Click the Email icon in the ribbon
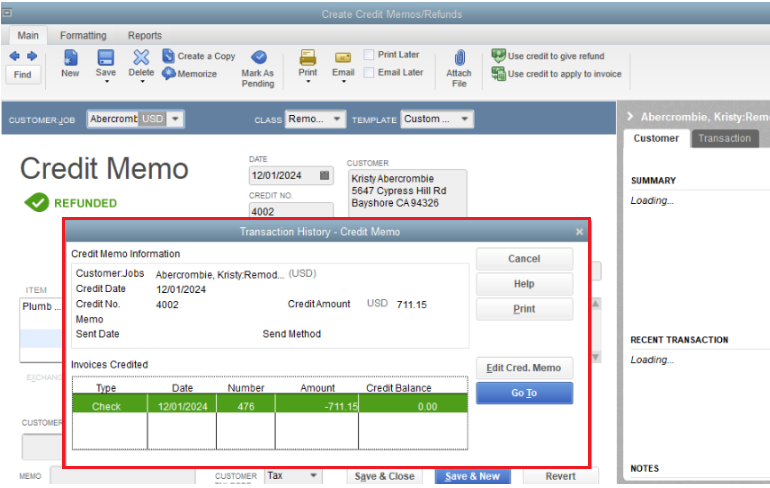Screen dimensions: 770x488 coord(343,62)
